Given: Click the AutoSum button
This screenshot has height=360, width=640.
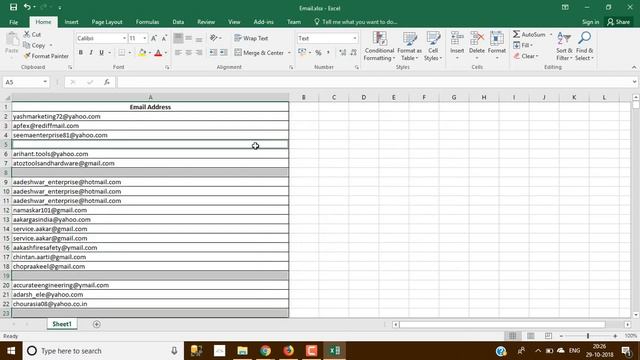Looking at the screenshot, I should tap(529, 35).
